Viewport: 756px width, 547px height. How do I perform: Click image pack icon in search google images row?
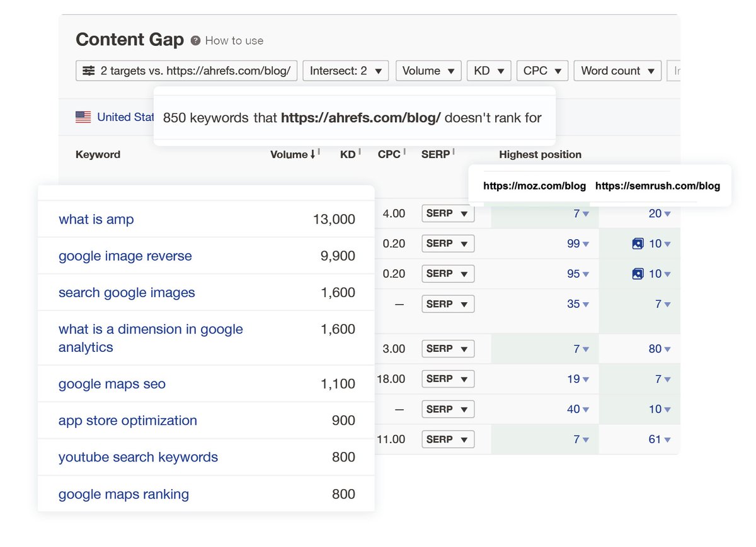pos(638,274)
